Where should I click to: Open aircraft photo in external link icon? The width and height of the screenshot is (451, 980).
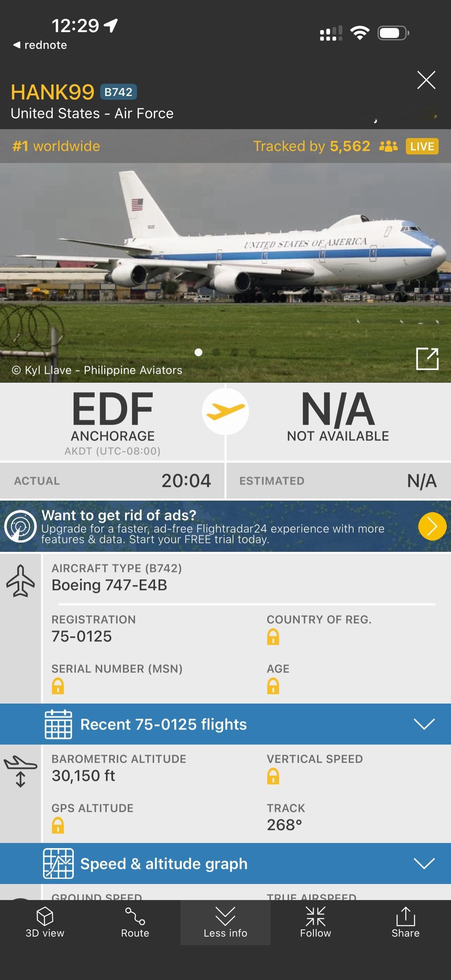[427, 358]
